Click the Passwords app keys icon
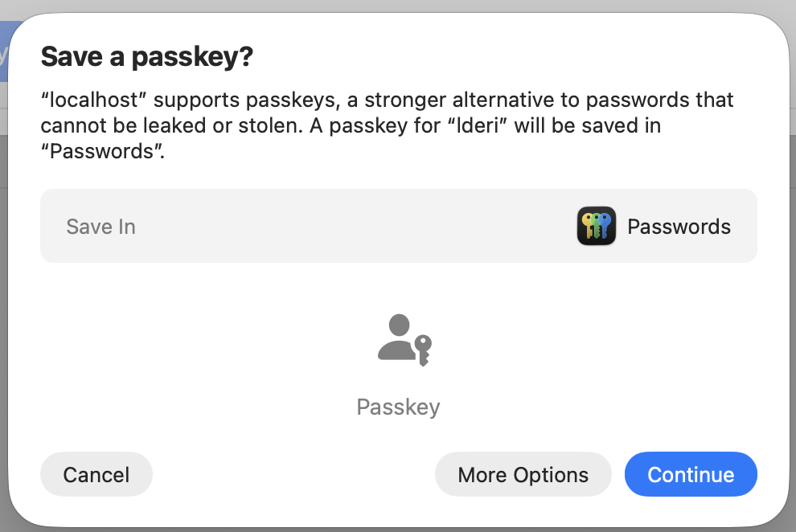This screenshot has width=796, height=532. (596, 227)
